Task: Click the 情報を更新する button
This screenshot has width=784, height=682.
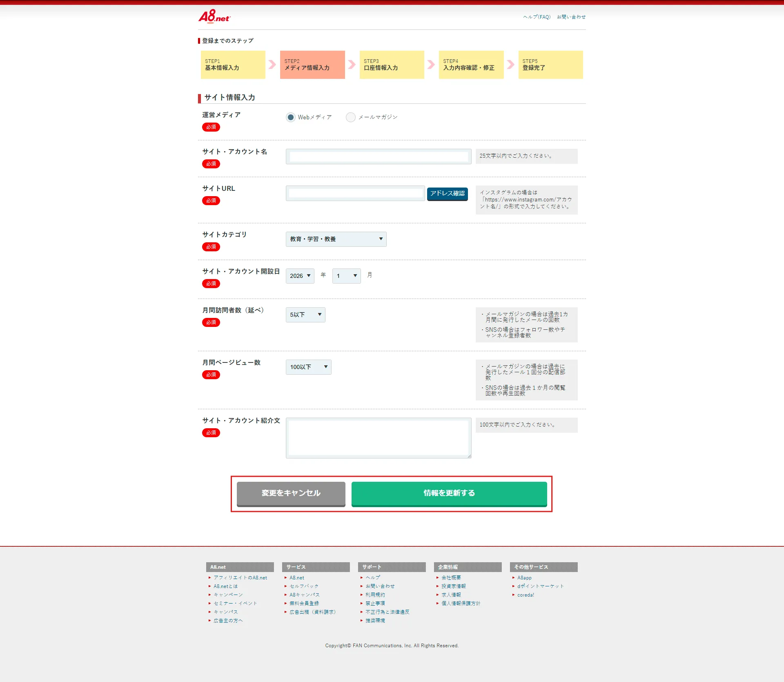Action: coord(449,494)
